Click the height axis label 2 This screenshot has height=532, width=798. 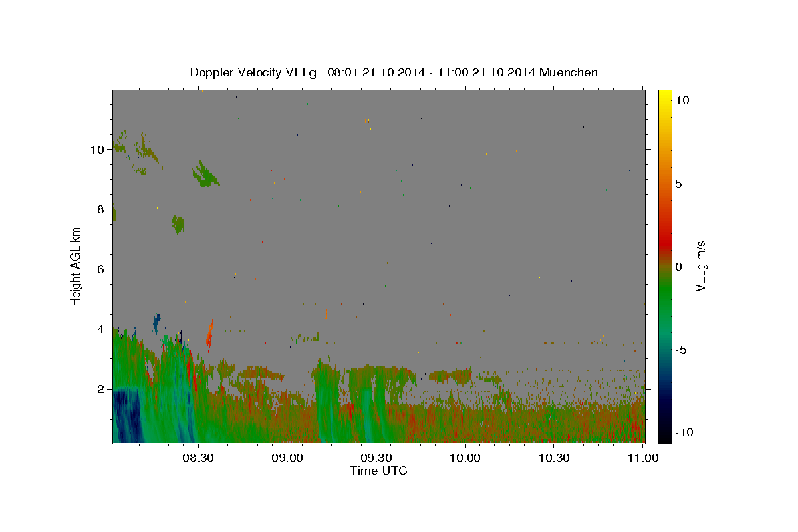coord(102,389)
